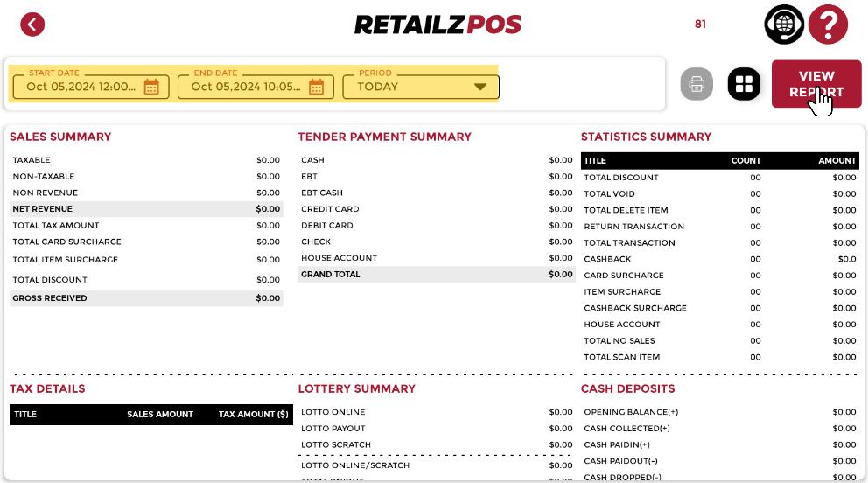Click the Lotto Scratch row
The image size is (868, 483).
coord(437,444)
